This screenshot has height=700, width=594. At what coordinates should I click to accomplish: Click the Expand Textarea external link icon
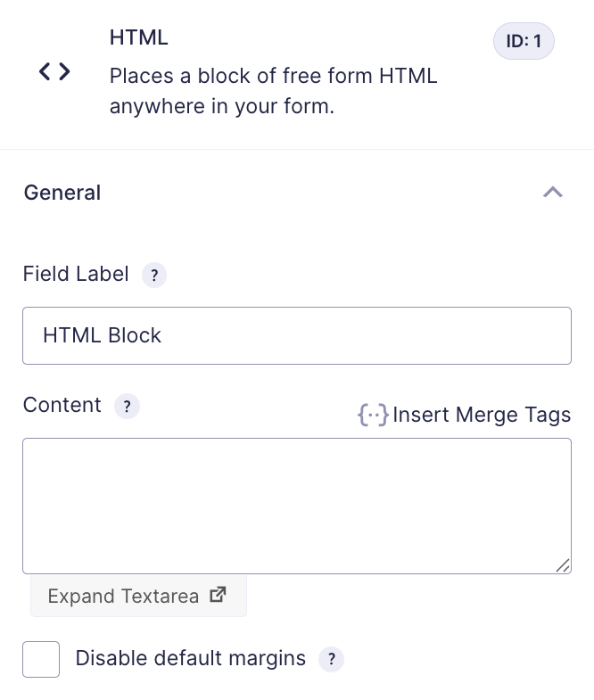(218, 595)
